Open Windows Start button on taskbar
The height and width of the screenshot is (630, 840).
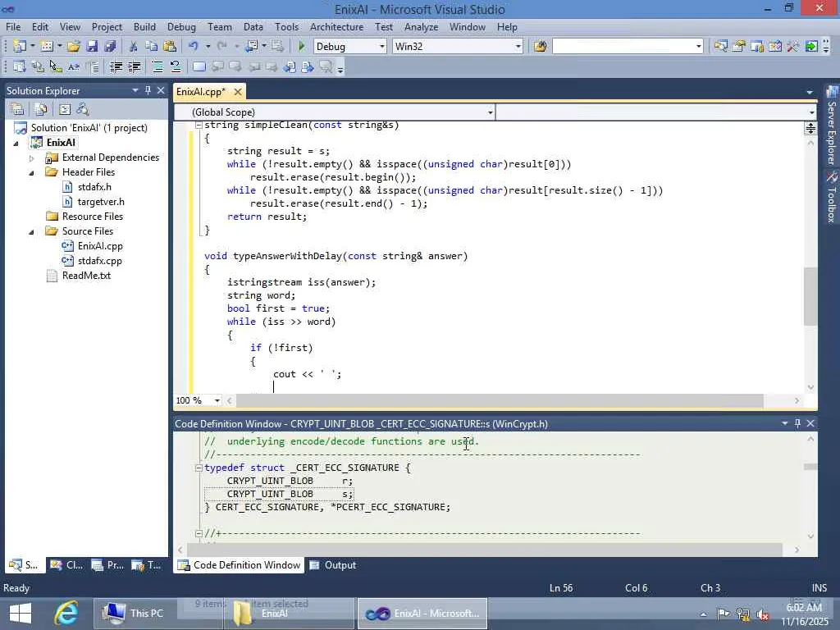pos(21,614)
